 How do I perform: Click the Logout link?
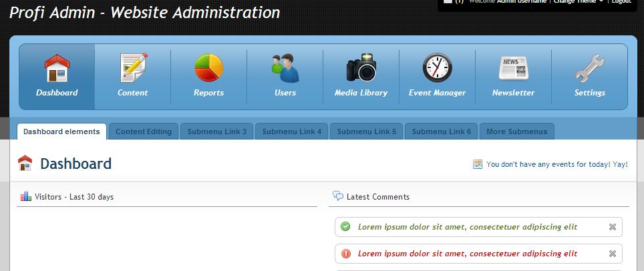[621, 2]
